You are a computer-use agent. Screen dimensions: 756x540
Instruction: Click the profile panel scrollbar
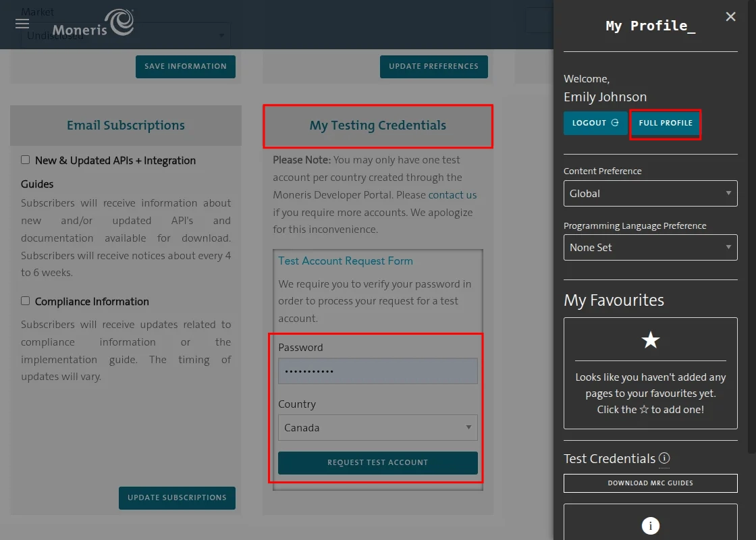pos(751,227)
